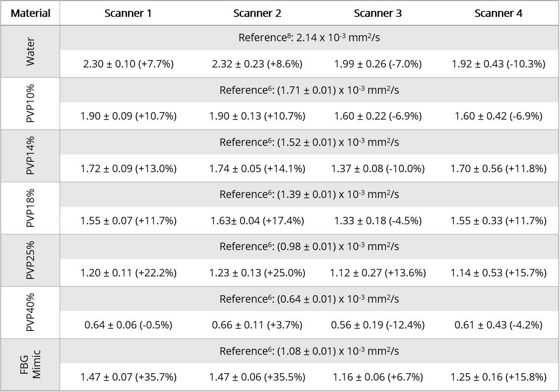
Task: Select the Scanner 3 column header
Action: [378, 13]
